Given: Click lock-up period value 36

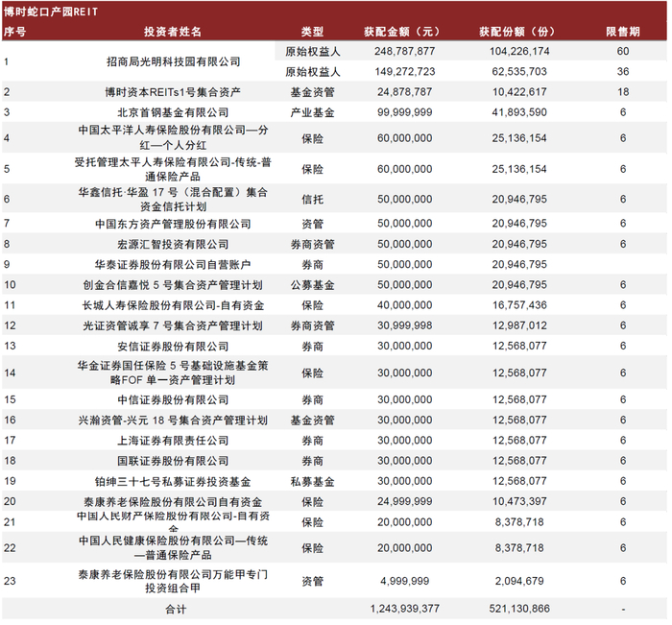Looking at the screenshot, I should [623, 72].
